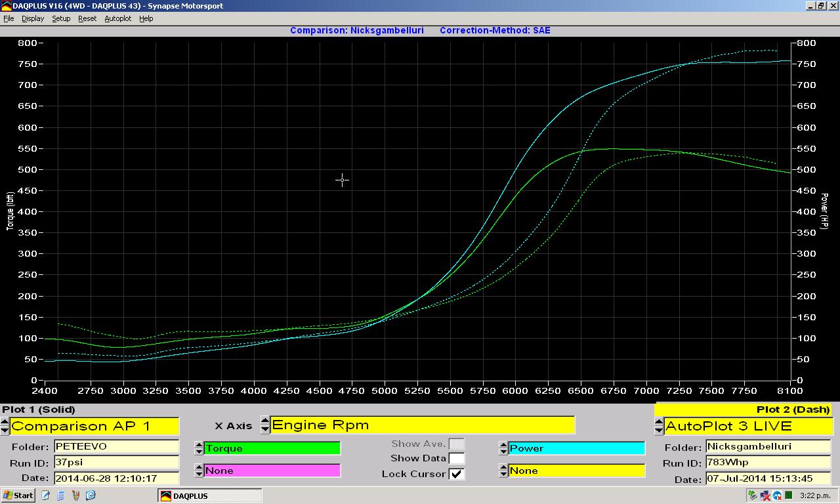This screenshot has height=504, width=840.
Task: Open the Setup menu
Action: [x=61, y=18]
